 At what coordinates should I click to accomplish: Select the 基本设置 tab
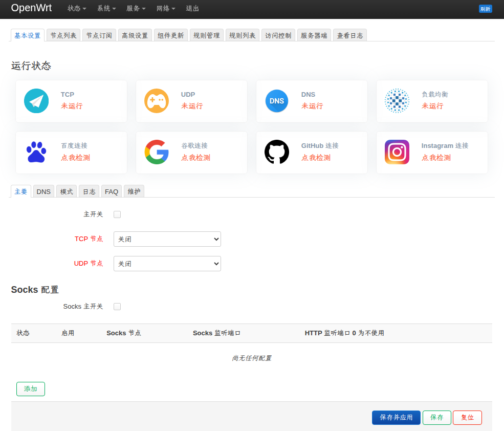[x=27, y=35]
